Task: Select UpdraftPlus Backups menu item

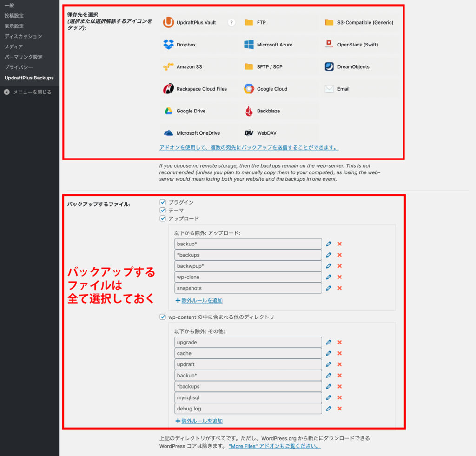Action: (x=29, y=78)
